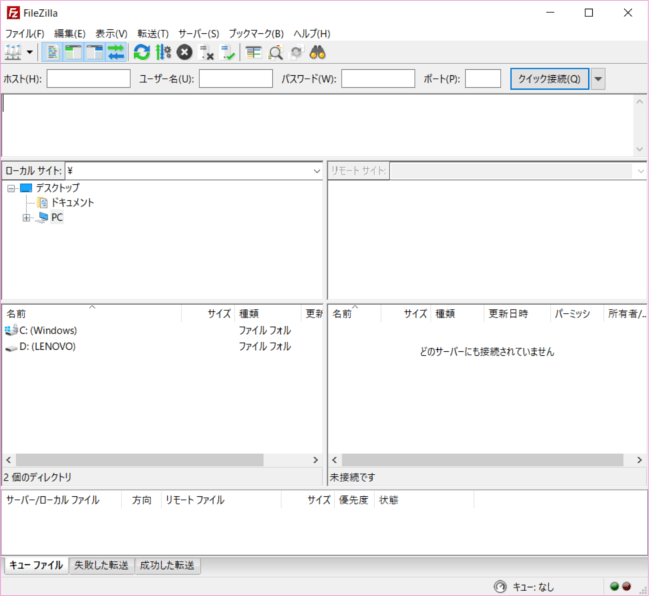Open 編集(E) menu
The width and height of the screenshot is (649, 596).
(70, 34)
